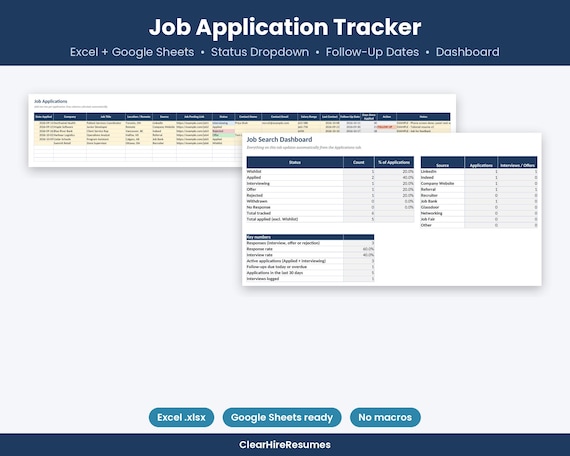Click the Date Applied column header

point(44,117)
